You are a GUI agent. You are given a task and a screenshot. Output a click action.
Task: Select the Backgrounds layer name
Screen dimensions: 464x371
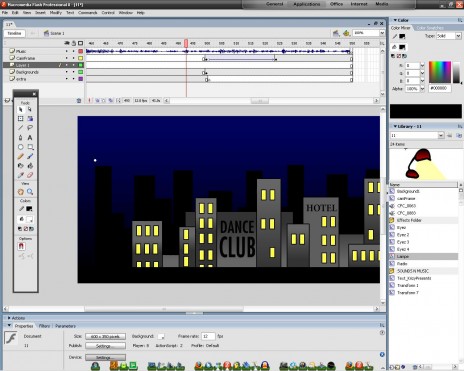[27, 72]
